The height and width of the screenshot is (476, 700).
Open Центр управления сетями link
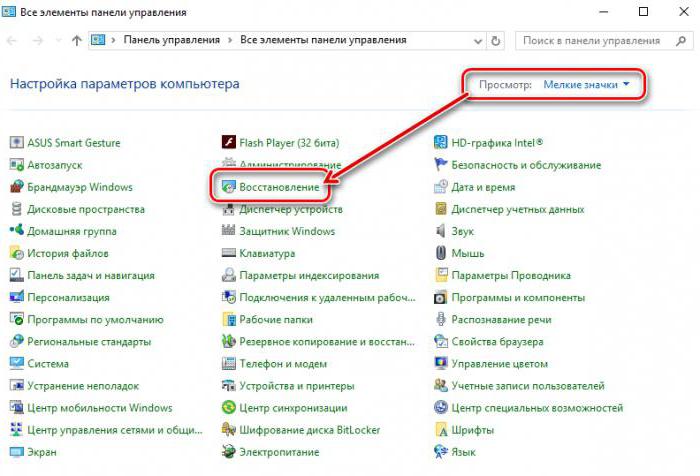pyautogui.click(x=115, y=430)
